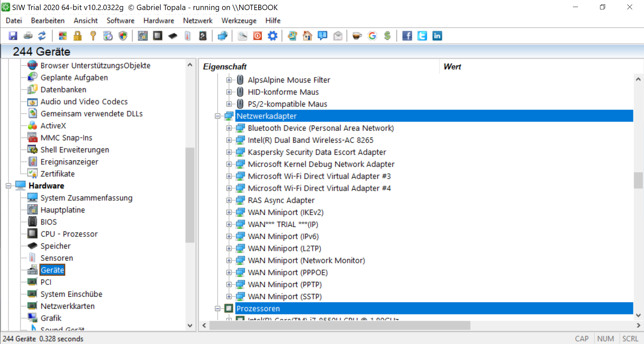The height and width of the screenshot is (344, 644).
Task: Open the Twitter link icon
Action: point(422,36)
